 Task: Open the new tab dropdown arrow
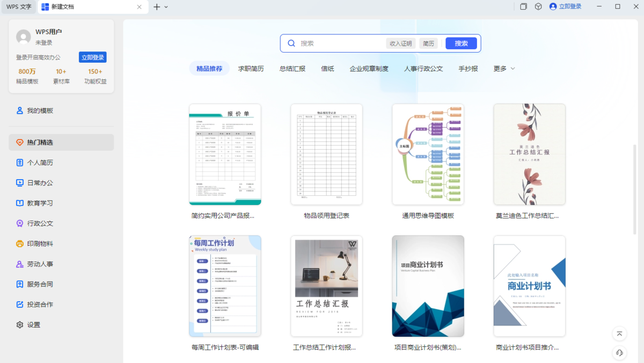point(166,7)
